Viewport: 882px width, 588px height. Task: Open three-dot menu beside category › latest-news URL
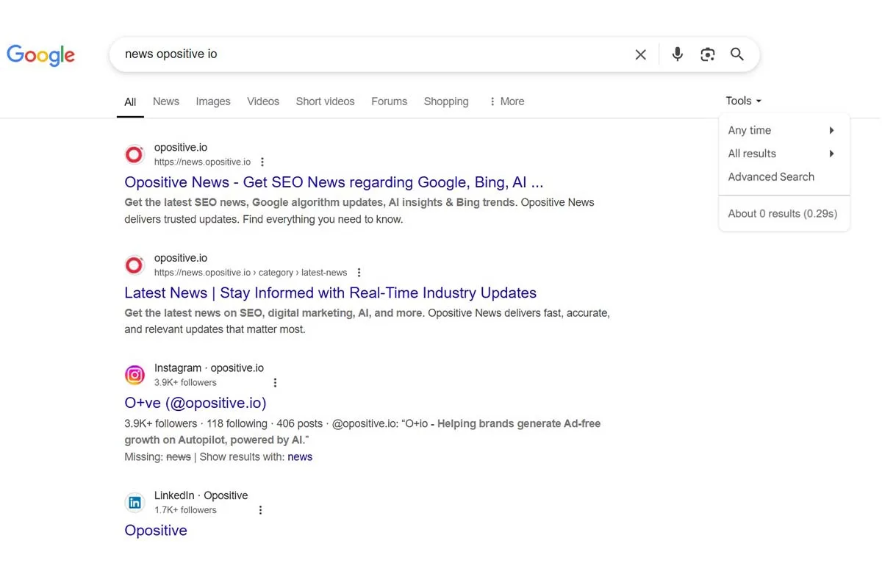coord(359,273)
